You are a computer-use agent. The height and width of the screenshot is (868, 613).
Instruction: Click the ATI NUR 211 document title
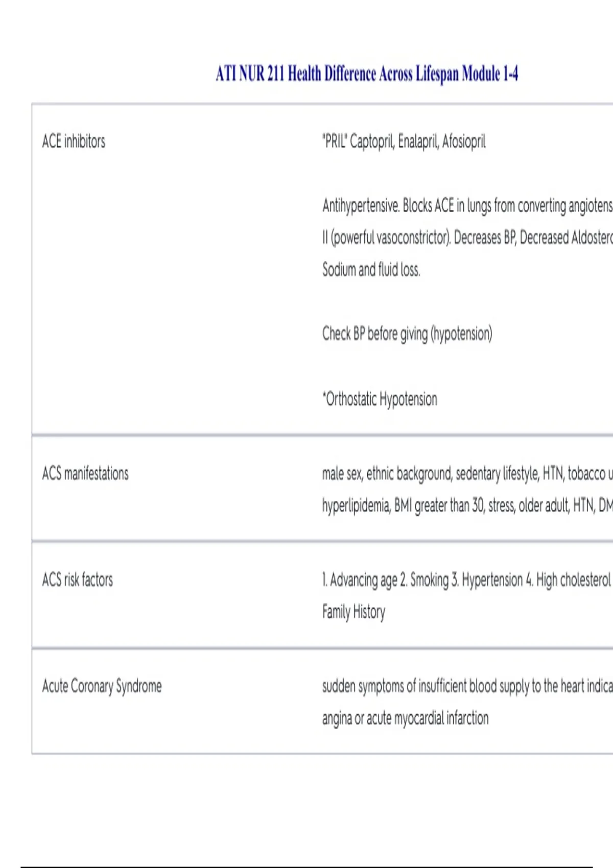click(x=366, y=74)
